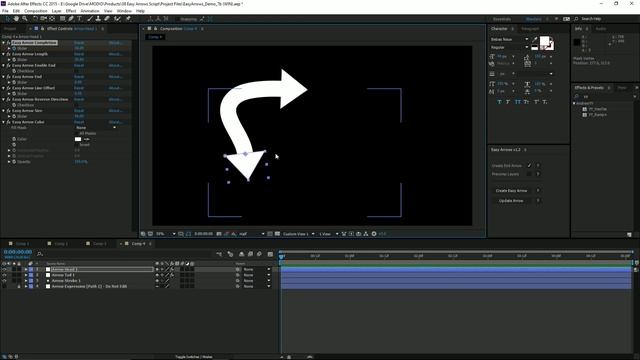This screenshot has height=360, width=640.
Task: Select the Pan Behind anchor point tool
Action: (x=52, y=19)
